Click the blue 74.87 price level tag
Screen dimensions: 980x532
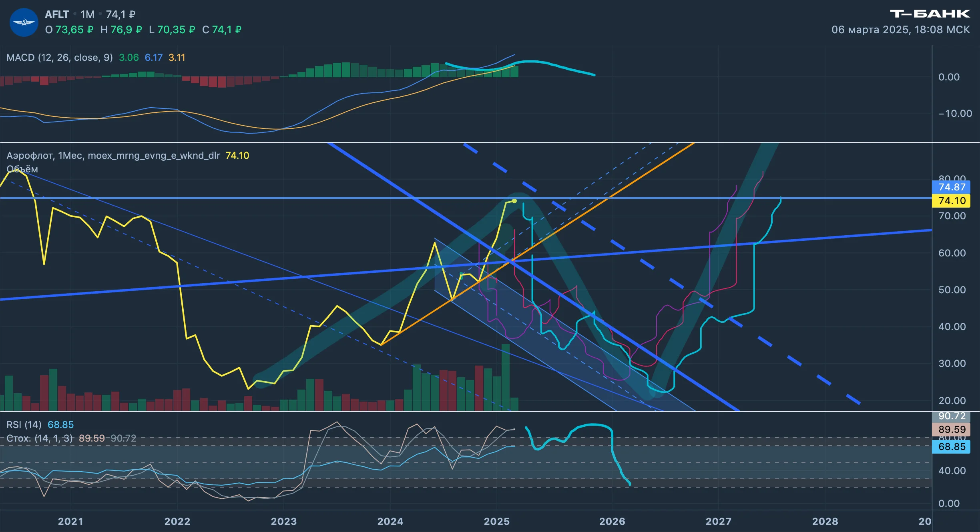click(x=951, y=187)
